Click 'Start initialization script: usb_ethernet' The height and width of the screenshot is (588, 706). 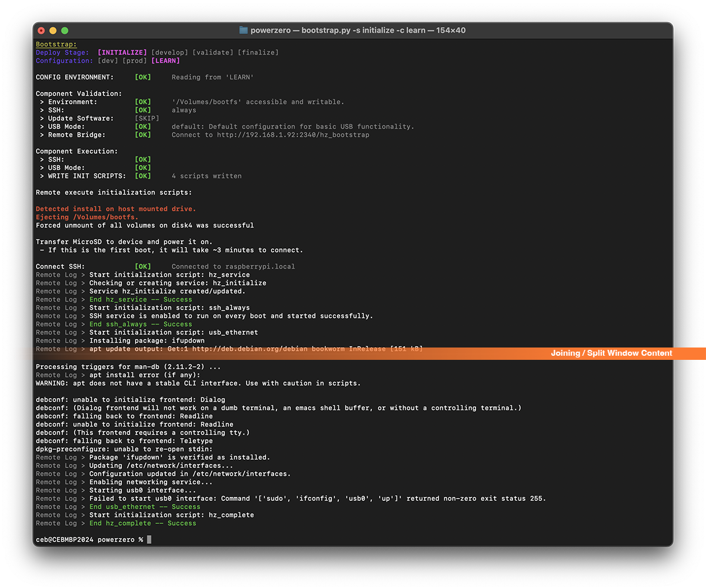tap(174, 332)
